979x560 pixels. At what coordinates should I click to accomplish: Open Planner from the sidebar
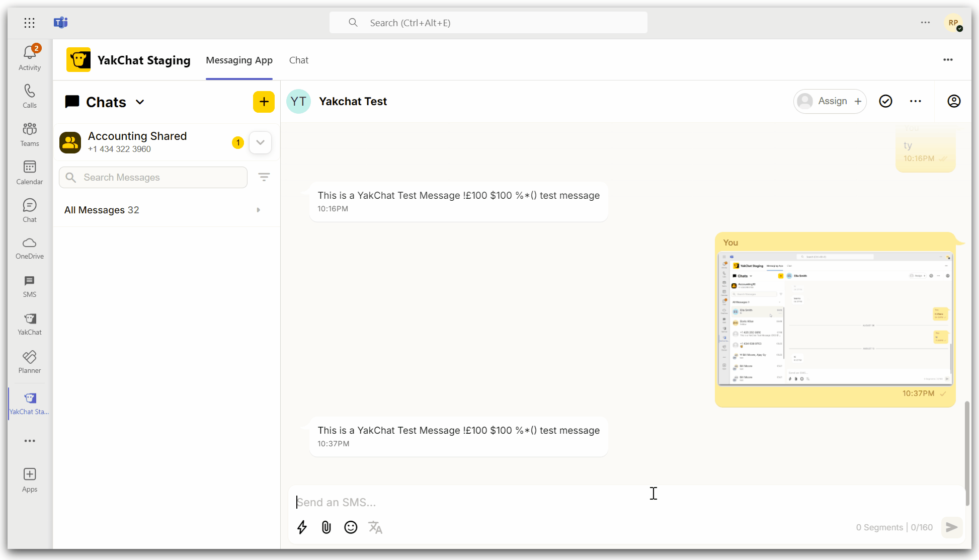coord(30,362)
